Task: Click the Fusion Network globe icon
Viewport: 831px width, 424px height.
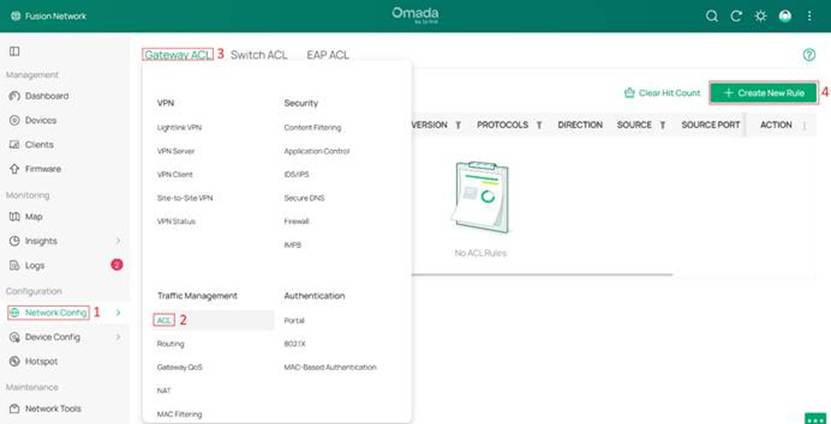Action: point(15,16)
